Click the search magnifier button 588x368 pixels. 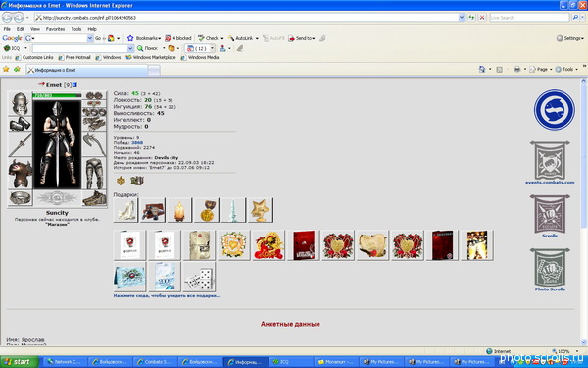tap(575, 18)
